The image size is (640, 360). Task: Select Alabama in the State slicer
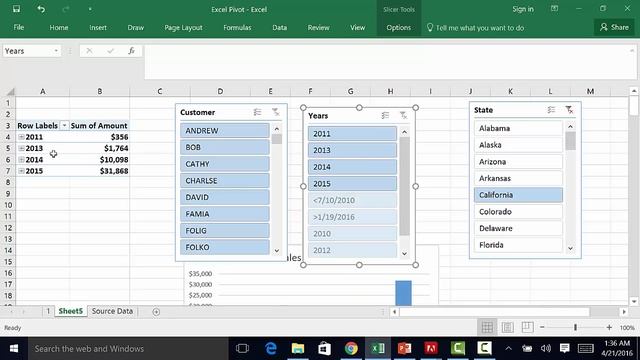point(518,129)
